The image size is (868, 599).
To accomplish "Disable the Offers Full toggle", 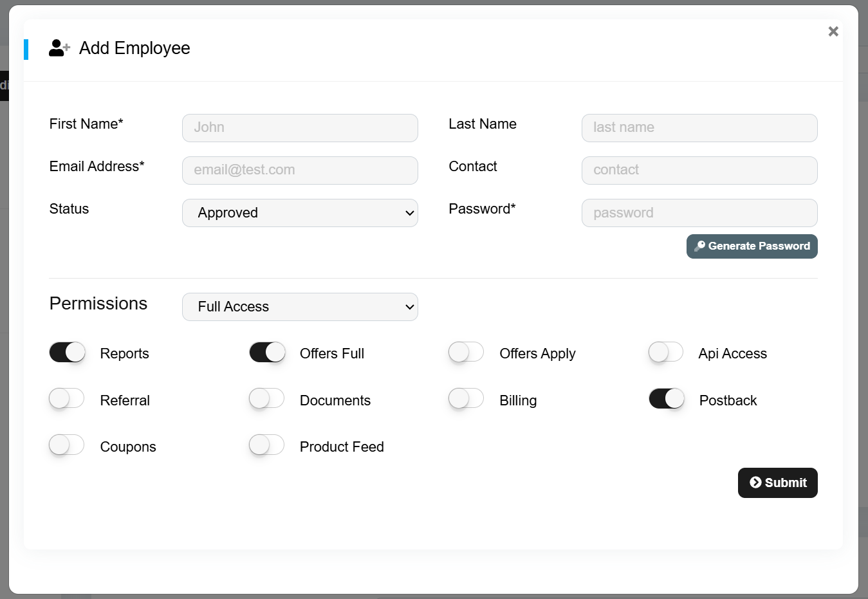I will tap(268, 353).
